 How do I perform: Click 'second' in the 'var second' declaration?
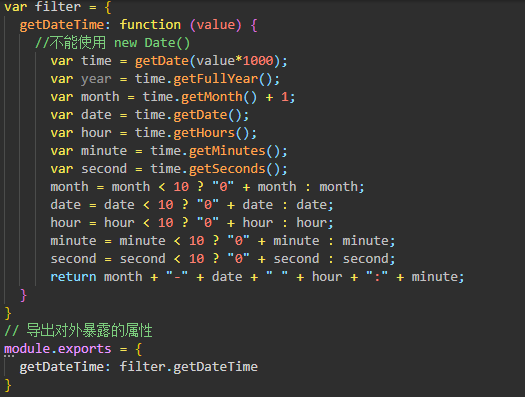coord(104,169)
